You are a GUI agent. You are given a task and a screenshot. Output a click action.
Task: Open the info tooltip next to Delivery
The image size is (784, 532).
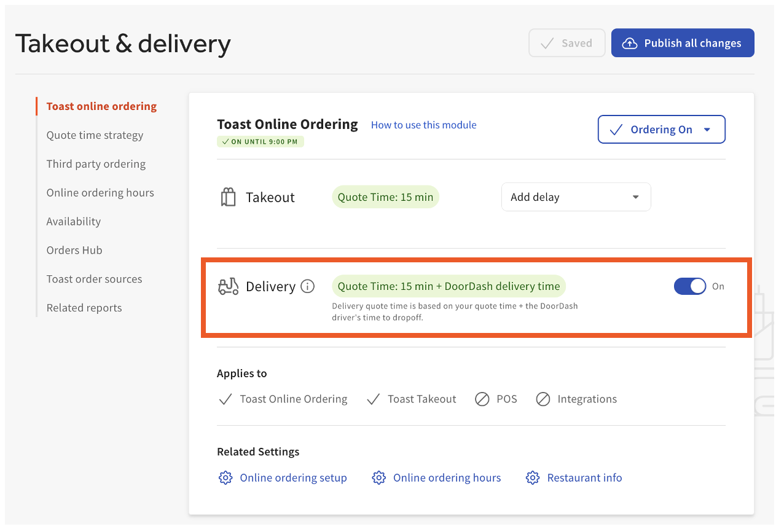308,286
